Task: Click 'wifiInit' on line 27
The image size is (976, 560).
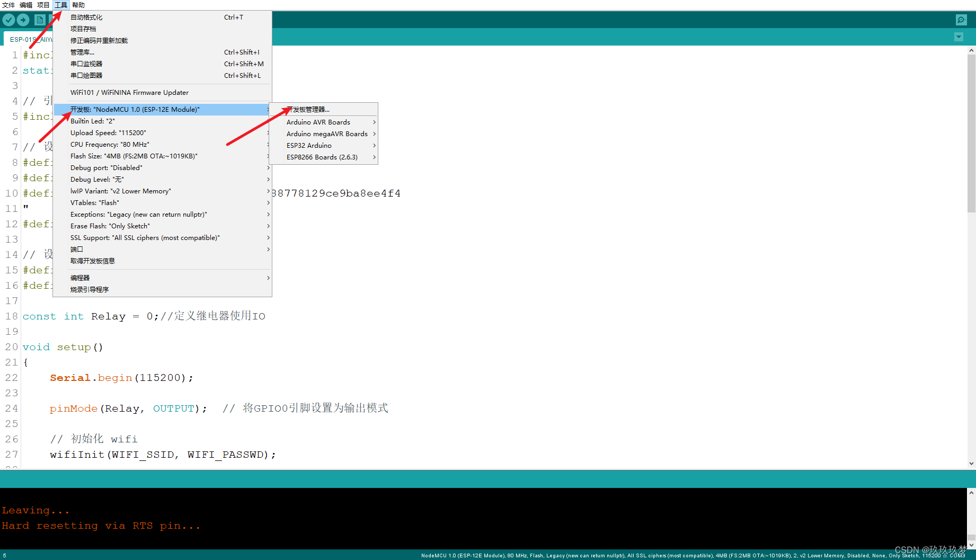Action: tap(77, 455)
